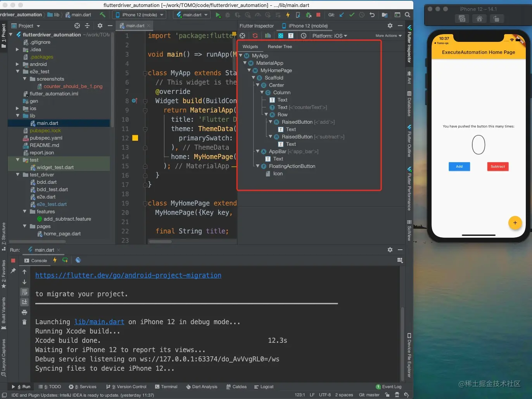Toggle paint baselines T icon in Inspector

pyautogui.click(x=291, y=36)
